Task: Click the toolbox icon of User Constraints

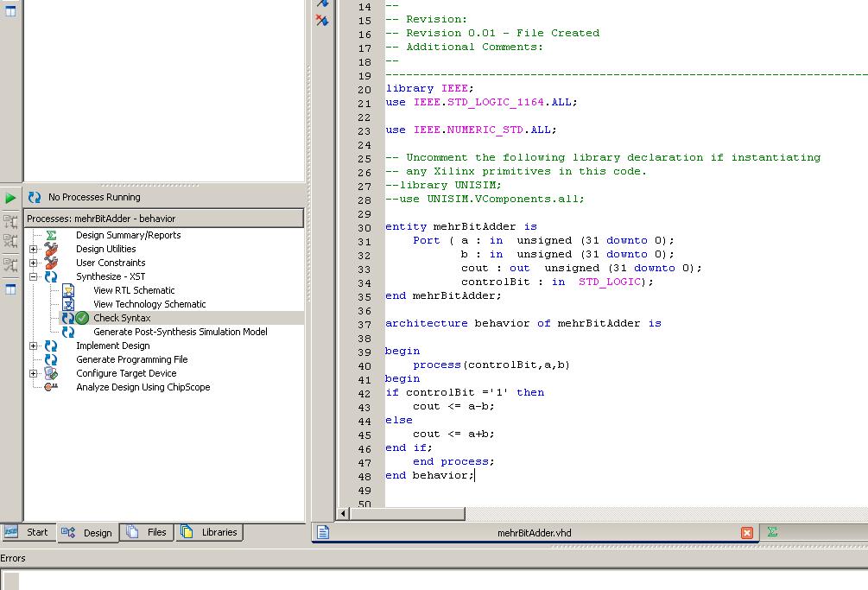Action: 51,263
